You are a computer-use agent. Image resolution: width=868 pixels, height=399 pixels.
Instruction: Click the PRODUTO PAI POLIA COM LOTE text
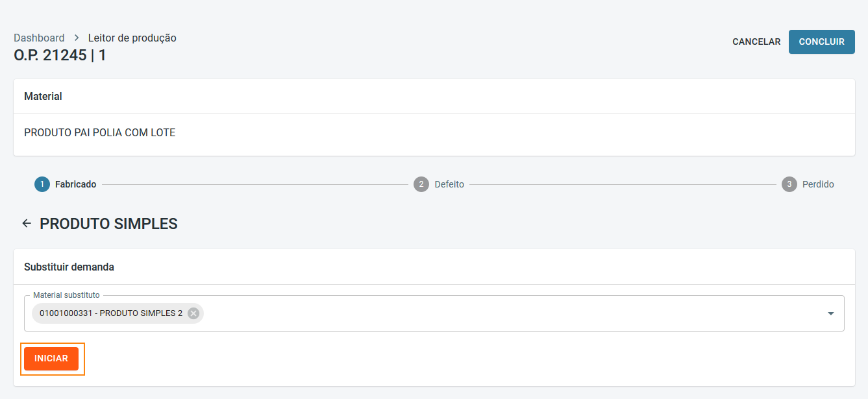click(99, 133)
